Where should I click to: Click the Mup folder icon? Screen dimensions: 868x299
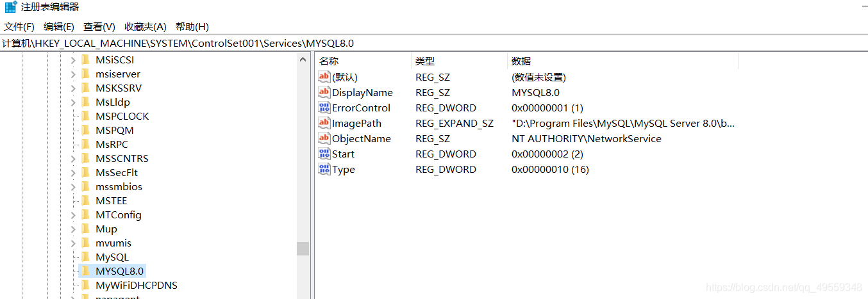pos(85,229)
